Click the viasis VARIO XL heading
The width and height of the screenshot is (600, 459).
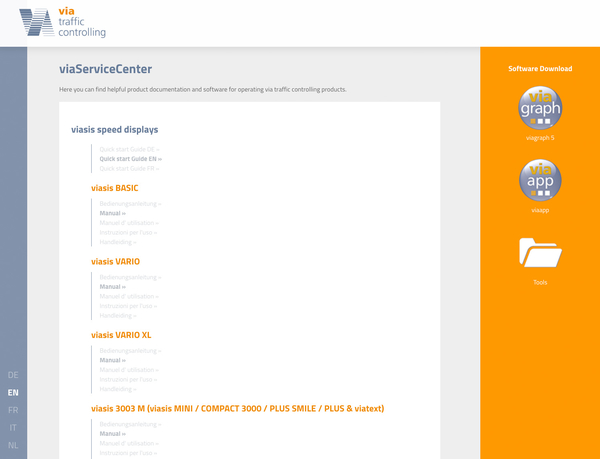[x=121, y=335]
